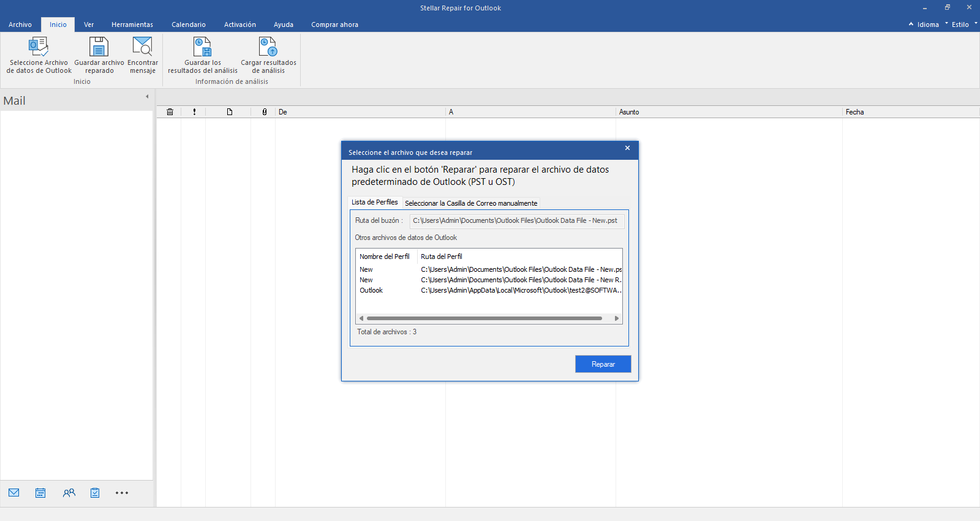Click the horizontal scrollbar thumb in profile list

(x=484, y=318)
